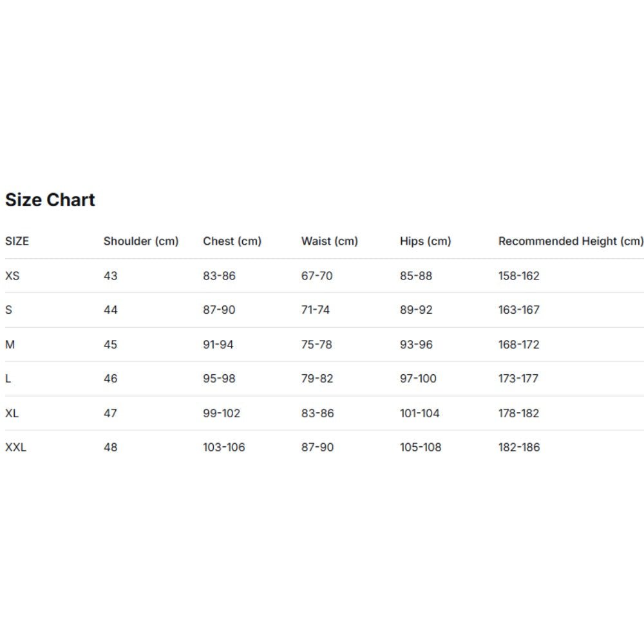
Task: Select the Recommended Height (cm) header
Action: (x=571, y=241)
